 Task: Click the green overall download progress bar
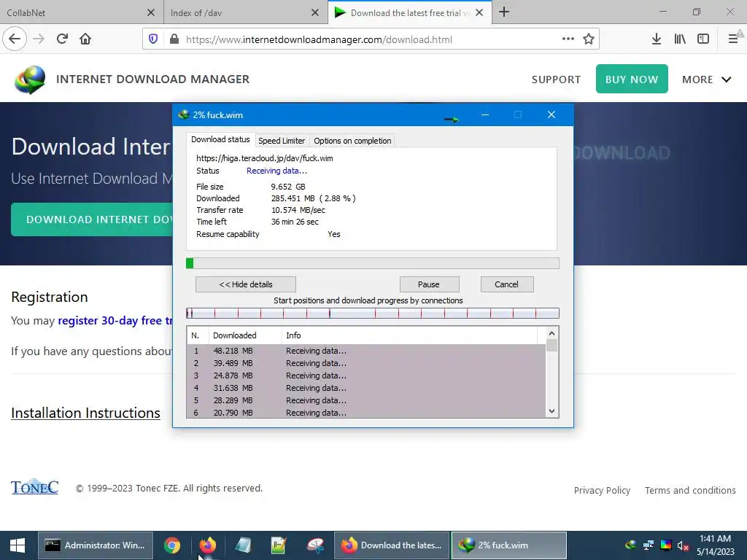[373, 263]
